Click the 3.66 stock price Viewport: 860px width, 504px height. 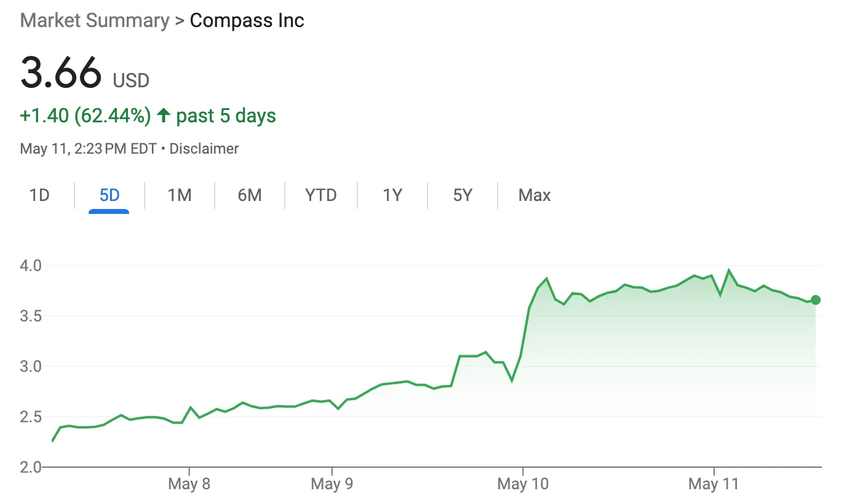click(60, 73)
